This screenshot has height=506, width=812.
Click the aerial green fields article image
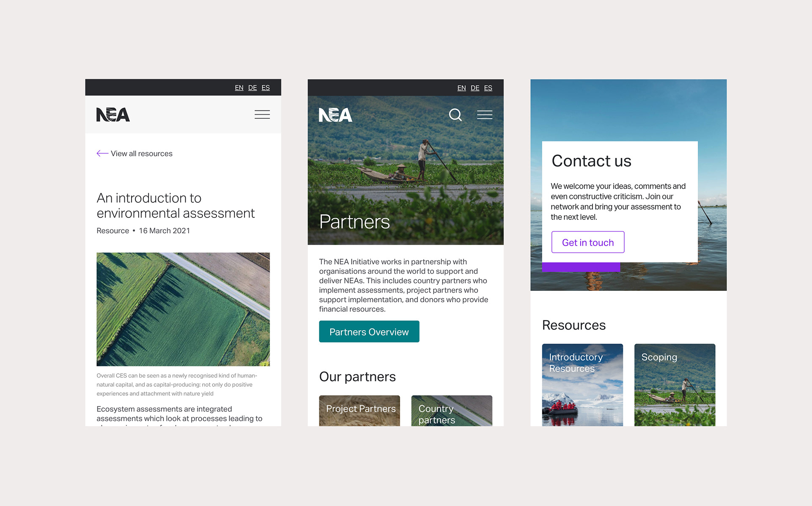183,309
